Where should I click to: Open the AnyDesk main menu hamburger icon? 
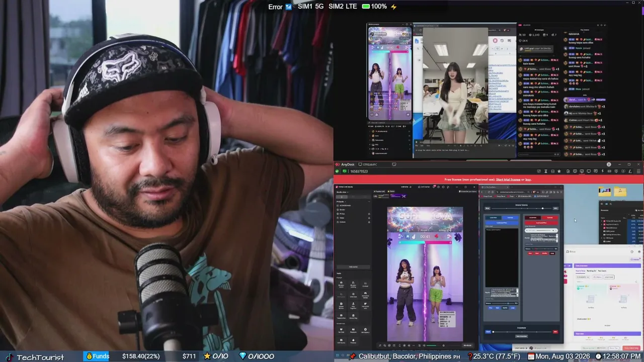639,171
